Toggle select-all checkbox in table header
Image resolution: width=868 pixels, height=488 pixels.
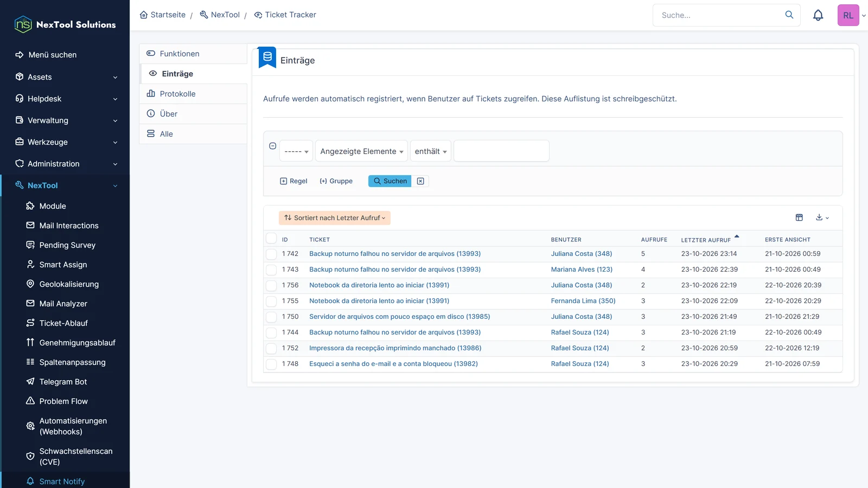tap(271, 239)
